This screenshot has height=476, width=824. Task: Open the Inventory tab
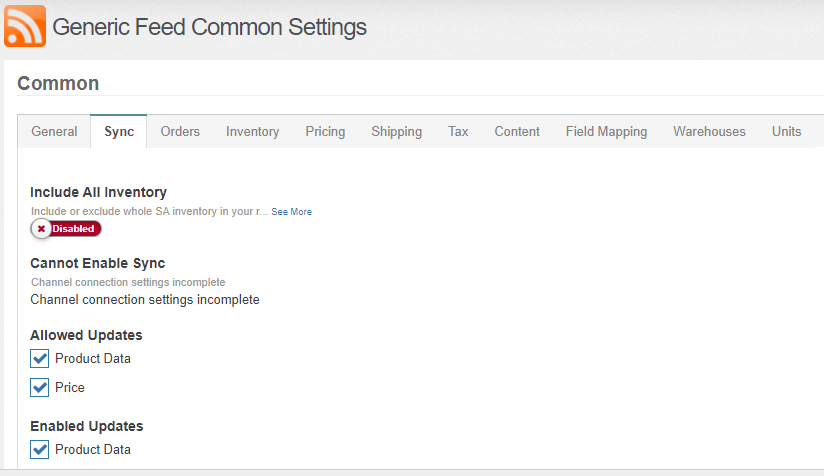click(x=252, y=131)
